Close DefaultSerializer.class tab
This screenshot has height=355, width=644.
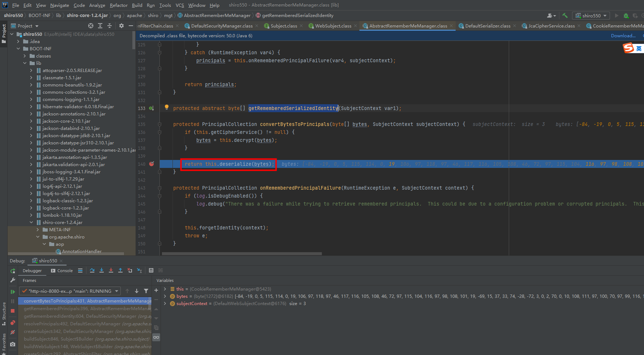coord(515,26)
